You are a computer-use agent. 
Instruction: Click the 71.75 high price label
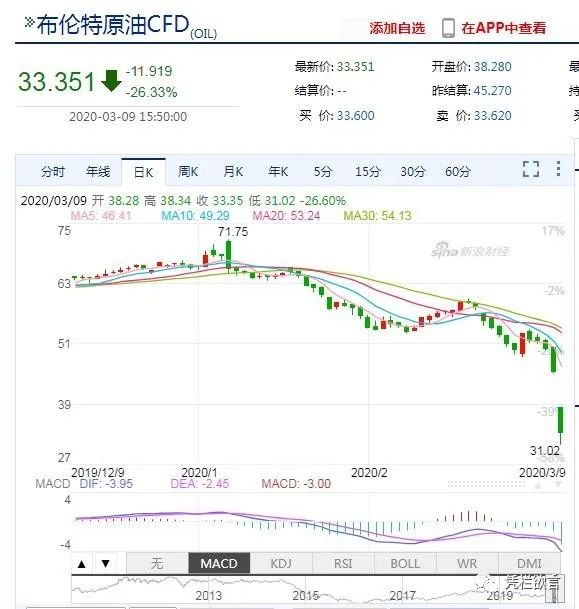pyautogui.click(x=233, y=232)
